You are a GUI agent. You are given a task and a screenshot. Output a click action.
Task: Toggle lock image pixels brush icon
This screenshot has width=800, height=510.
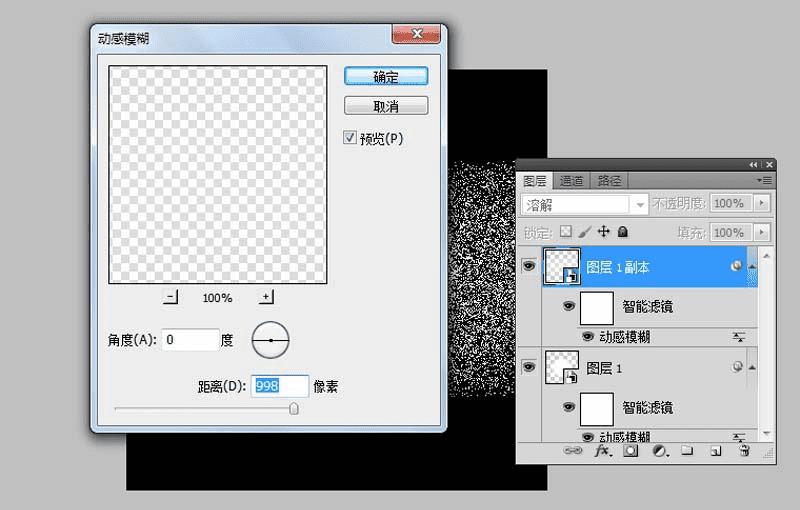[585, 232]
